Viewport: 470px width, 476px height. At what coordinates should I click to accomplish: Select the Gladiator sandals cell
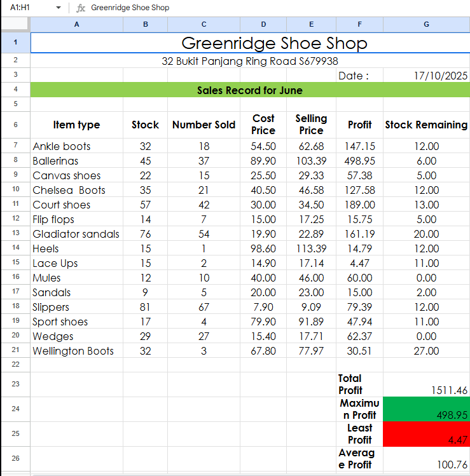76,233
